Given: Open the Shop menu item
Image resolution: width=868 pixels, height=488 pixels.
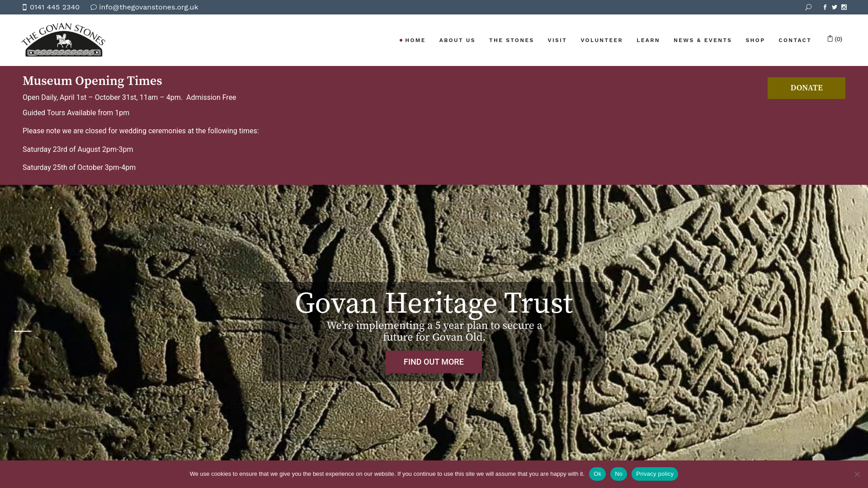Looking at the screenshot, I should pyautogui.click(x=755, y=40).
